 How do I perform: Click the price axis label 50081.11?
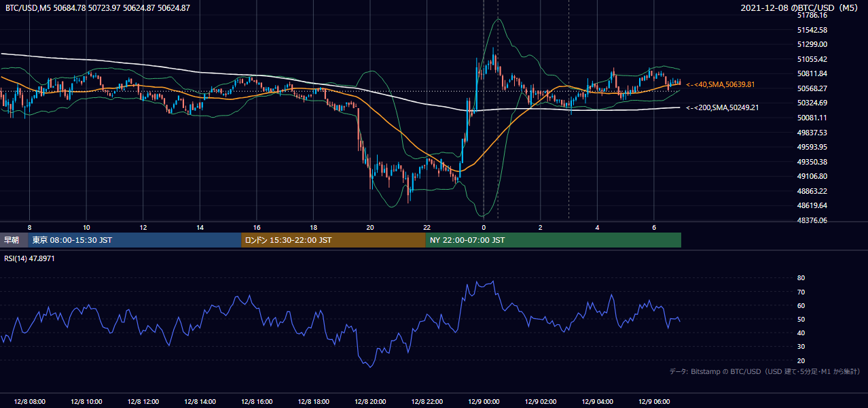pos(812,118)
